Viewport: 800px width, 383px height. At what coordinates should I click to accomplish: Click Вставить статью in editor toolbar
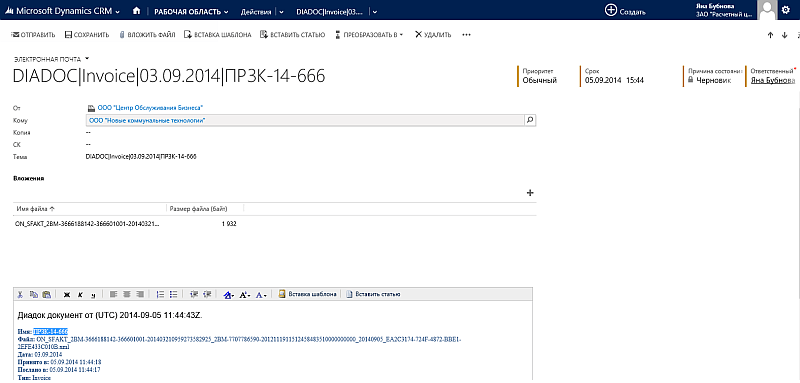pos(373,294)
